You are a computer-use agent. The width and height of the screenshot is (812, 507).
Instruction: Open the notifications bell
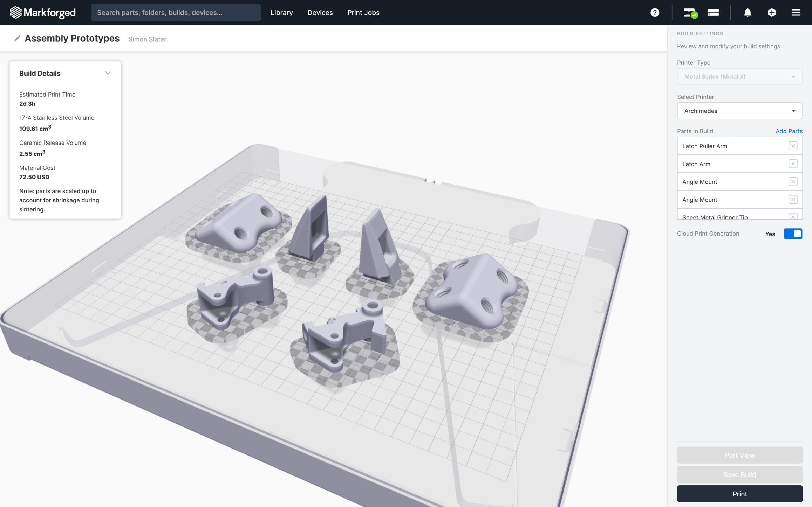(747, 13)
